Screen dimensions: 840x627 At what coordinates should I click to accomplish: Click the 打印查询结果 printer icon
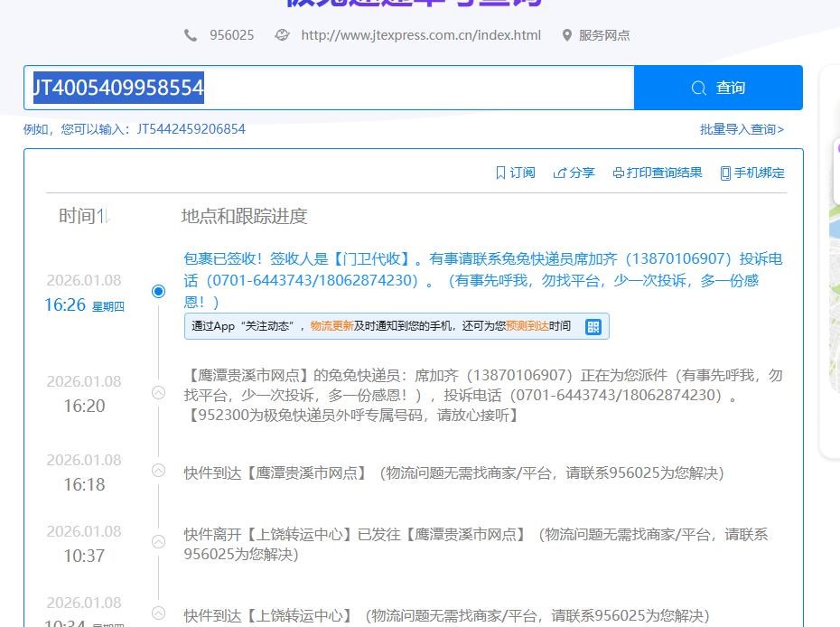click(x=619, y=173)
